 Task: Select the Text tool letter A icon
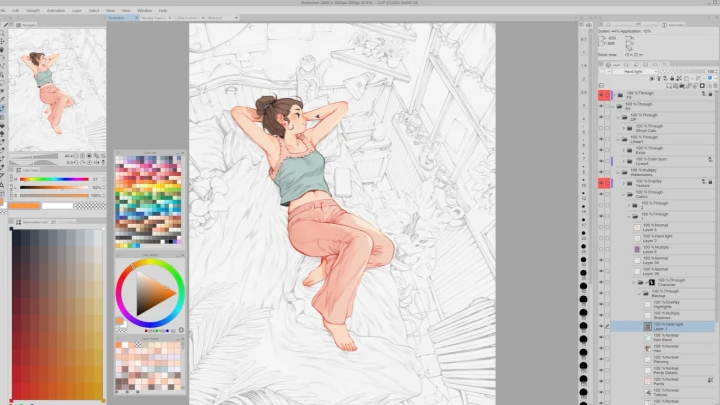point(2,185)
